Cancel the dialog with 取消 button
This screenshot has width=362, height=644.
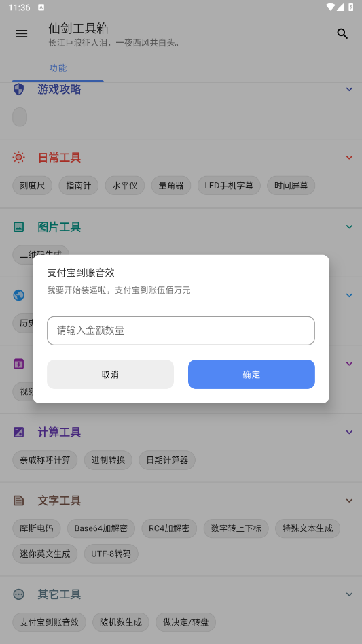(x=110, y=374)
